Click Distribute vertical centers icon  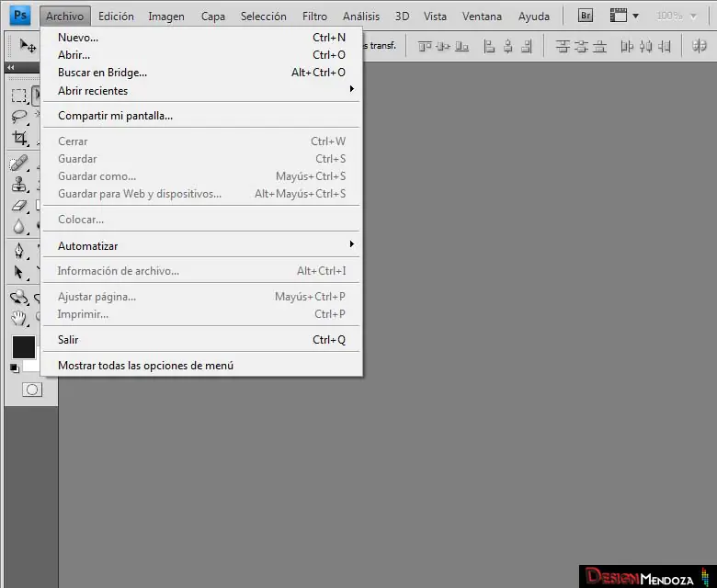coord(581,46)
